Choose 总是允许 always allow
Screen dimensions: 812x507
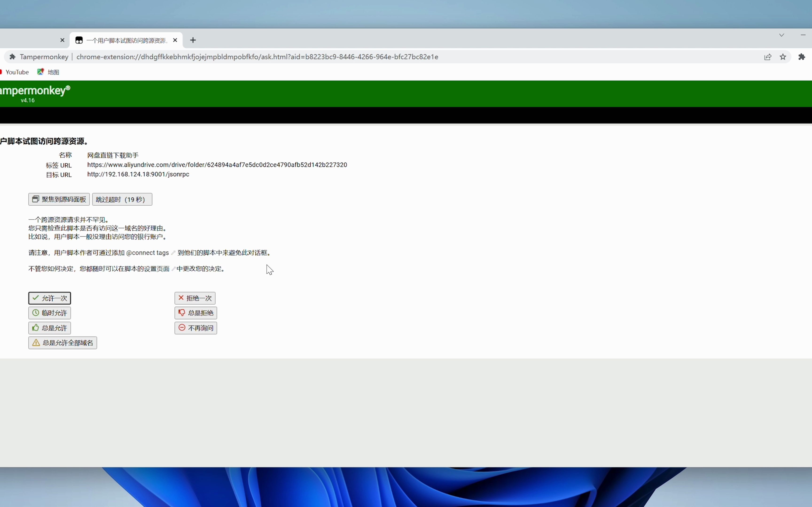[50, 328]
